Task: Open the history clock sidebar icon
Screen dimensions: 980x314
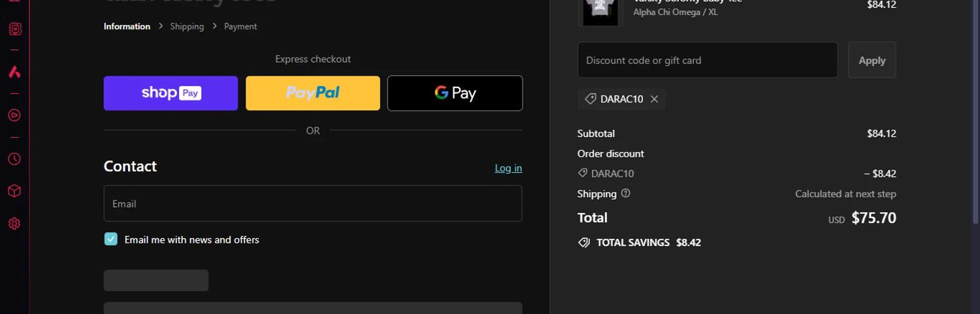Action: coord(14,159)
